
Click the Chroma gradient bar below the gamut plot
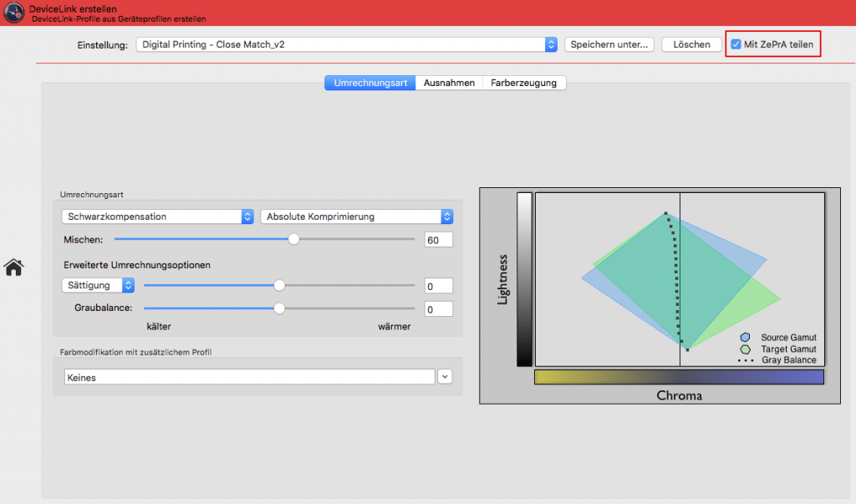tap(679, 377)
